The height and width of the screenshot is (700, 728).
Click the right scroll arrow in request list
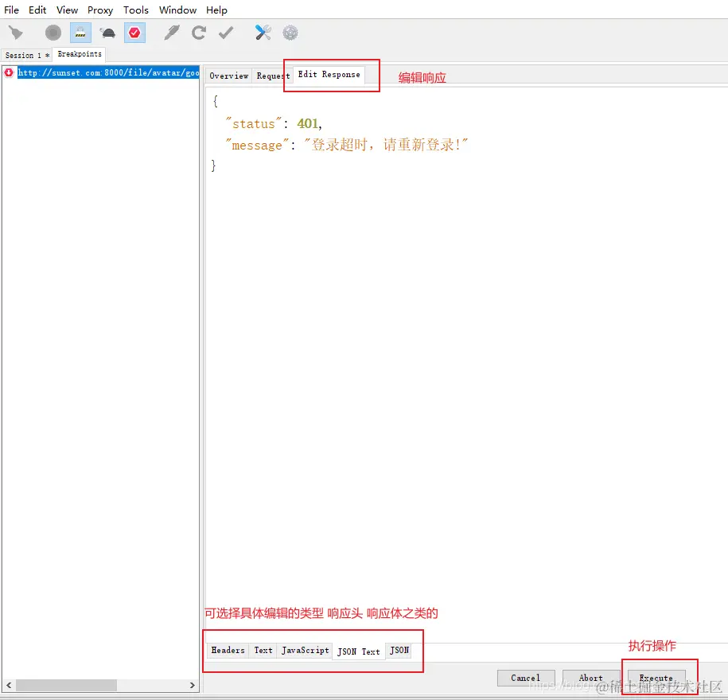pos(193,685)
